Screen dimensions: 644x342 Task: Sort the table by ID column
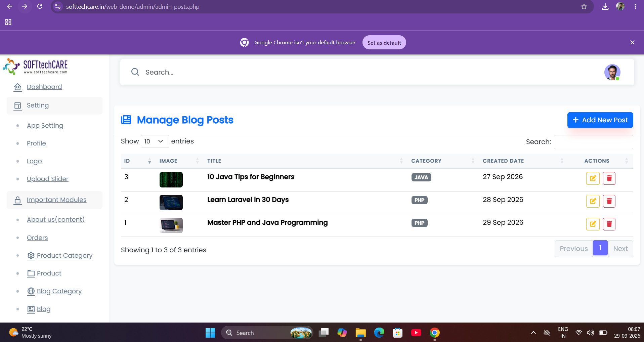[x=138, y=161]
